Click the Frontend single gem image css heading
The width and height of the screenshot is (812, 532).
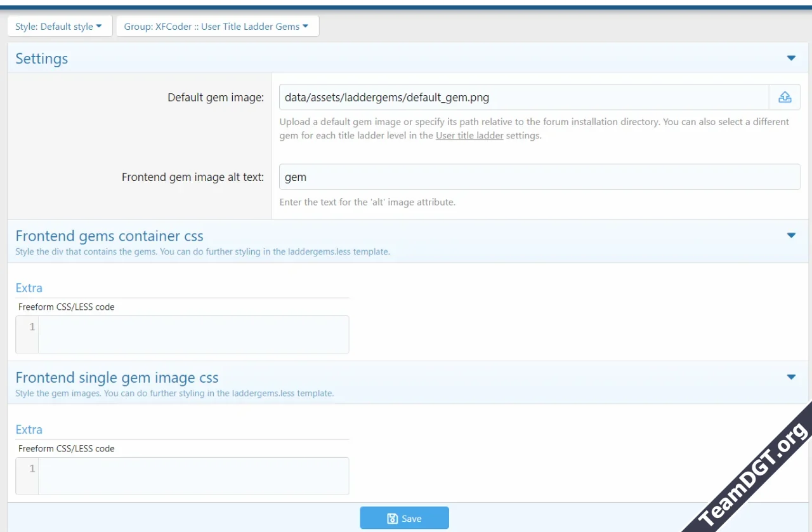tap(117, 378)
